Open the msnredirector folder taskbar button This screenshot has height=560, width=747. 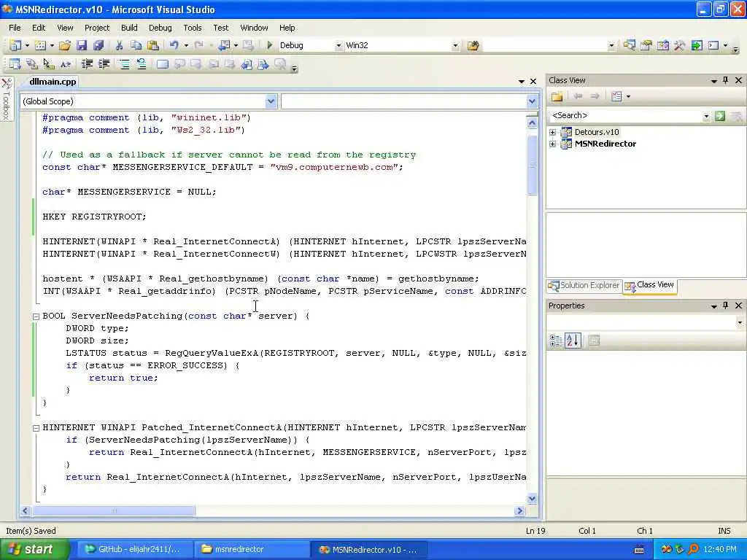(x=251, y=550)
